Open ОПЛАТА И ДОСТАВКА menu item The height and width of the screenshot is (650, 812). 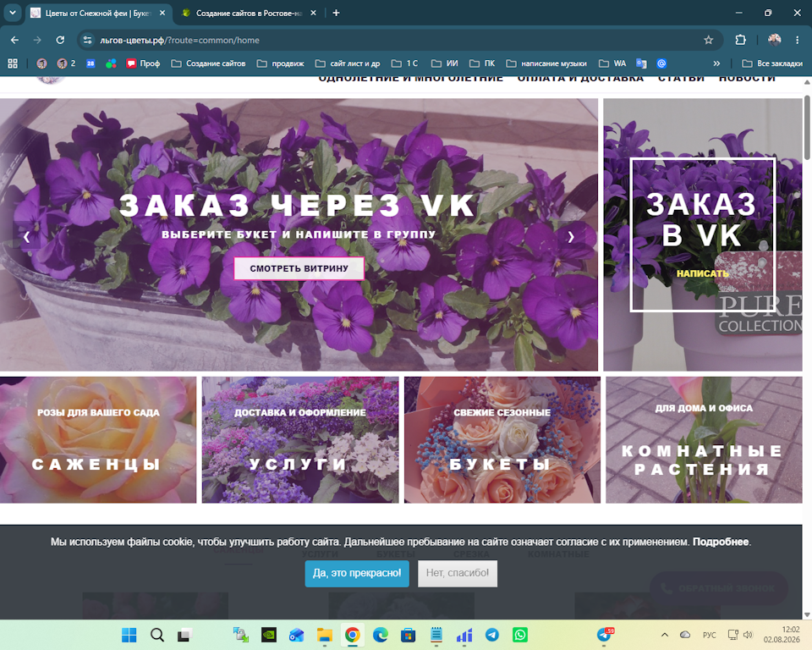[580, 78]
